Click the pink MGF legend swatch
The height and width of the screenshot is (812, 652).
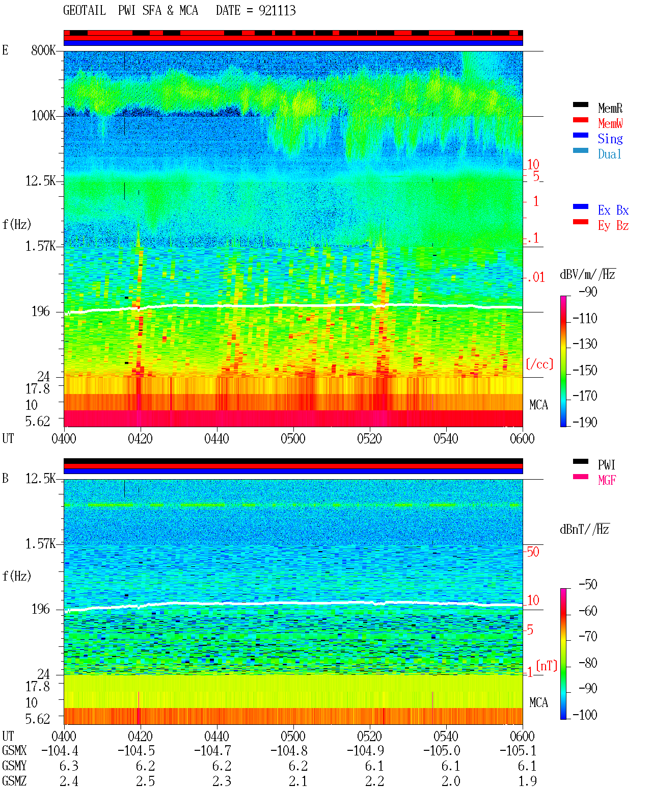(x=581, y=477)
